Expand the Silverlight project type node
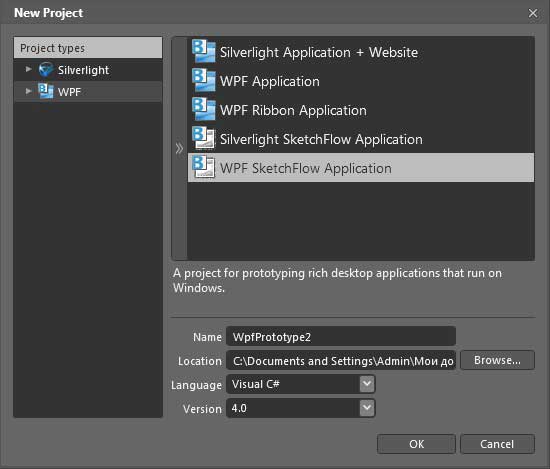 pos(29,69)
